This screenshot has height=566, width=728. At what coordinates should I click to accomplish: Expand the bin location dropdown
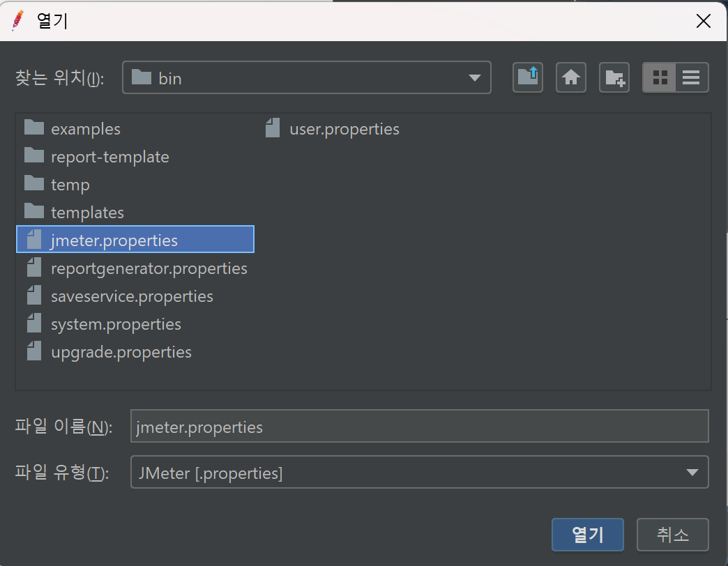[474, 77]
